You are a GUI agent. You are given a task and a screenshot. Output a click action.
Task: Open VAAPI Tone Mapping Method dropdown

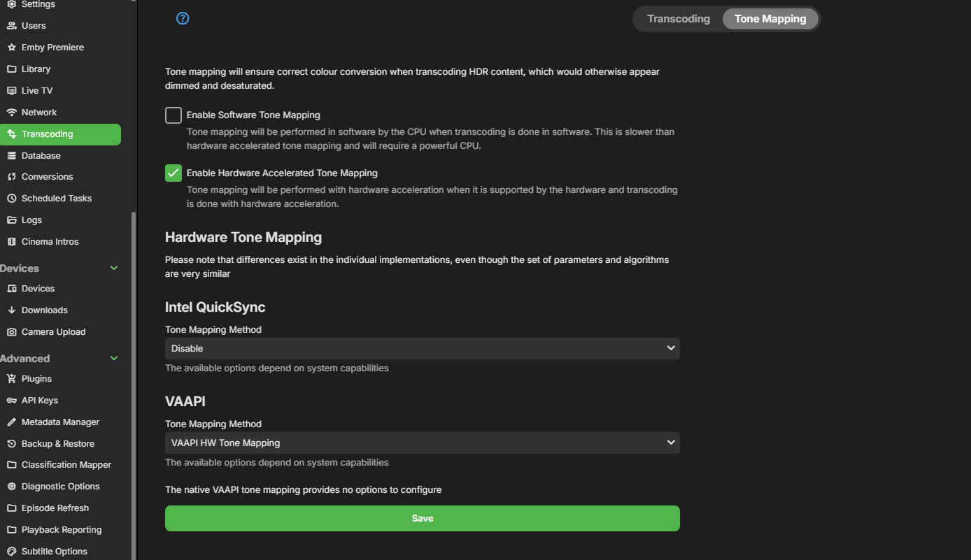422,443
